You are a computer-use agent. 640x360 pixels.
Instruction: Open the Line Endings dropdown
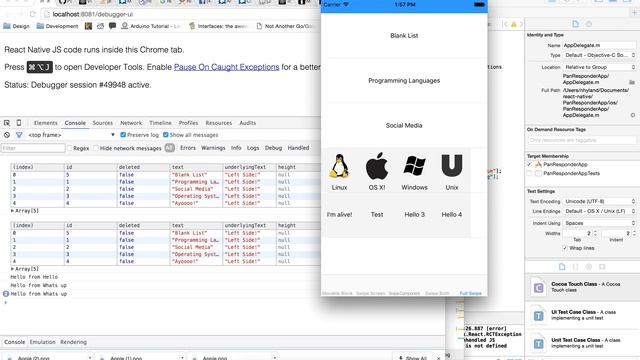(600, 211)
